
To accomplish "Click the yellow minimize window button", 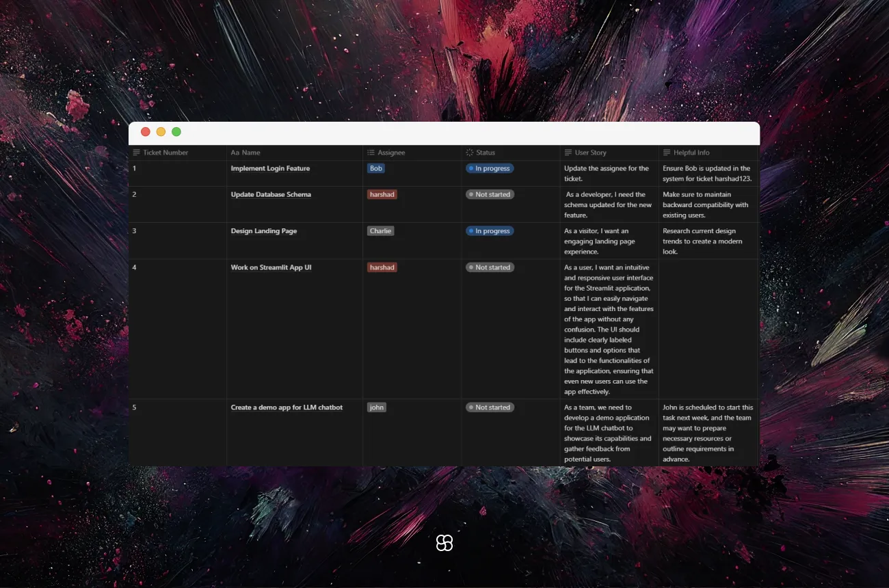I will coord(161,132).
